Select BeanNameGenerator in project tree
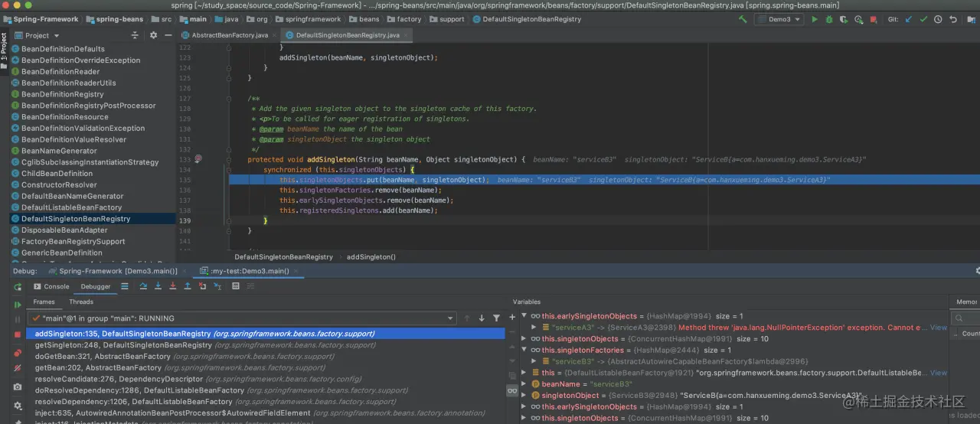 click(59, 151)
